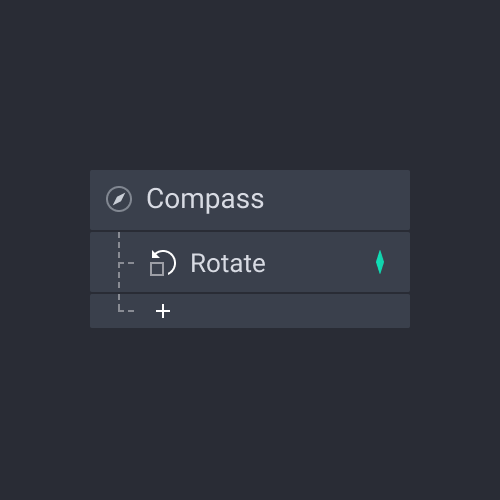Click the rotate arrow icon
Image resolution: width=500 pixels, height=500 pixels.
pos(163,263)
